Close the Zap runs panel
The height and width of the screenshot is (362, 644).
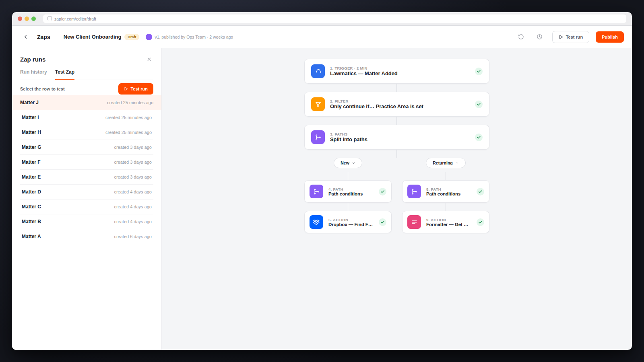pos(149,60)
